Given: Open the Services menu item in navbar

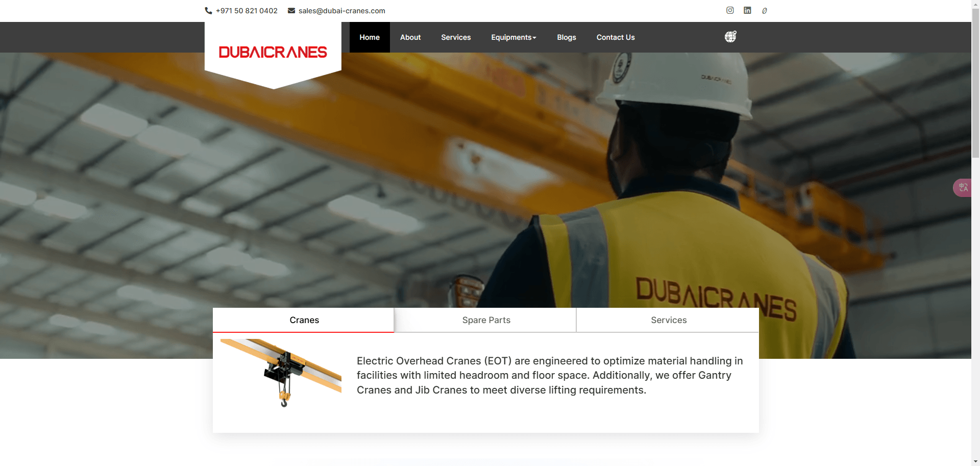Looking at the screenshot, I should pyautogui.click(x=456, y=37).
